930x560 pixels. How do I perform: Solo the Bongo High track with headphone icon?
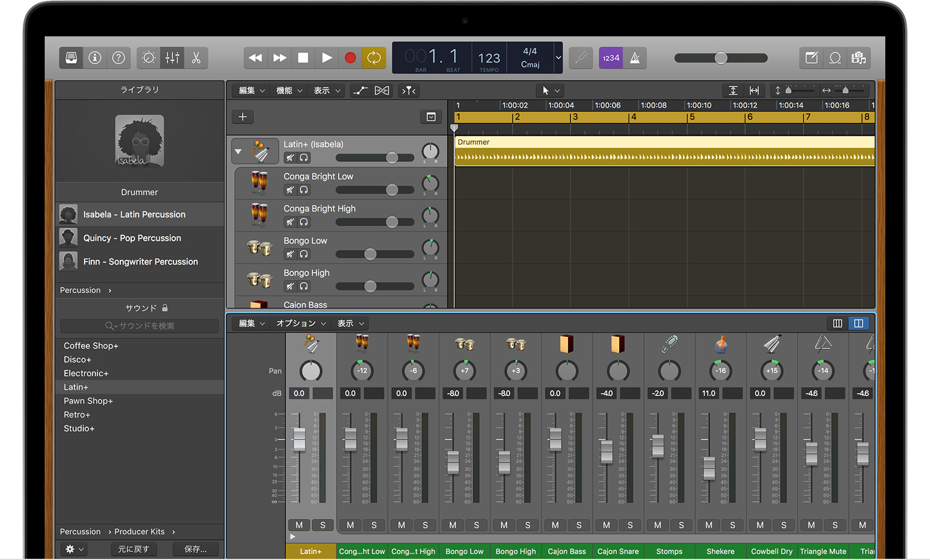coord(304,286)
